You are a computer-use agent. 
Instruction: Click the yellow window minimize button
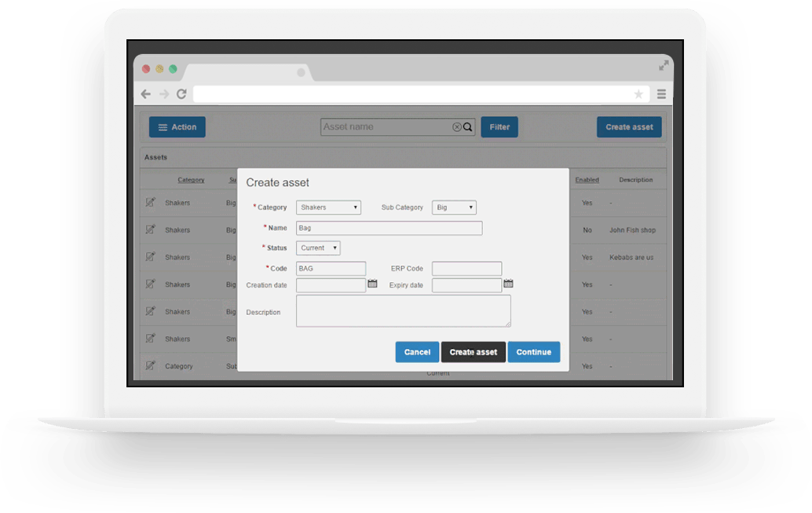(159, 69)
